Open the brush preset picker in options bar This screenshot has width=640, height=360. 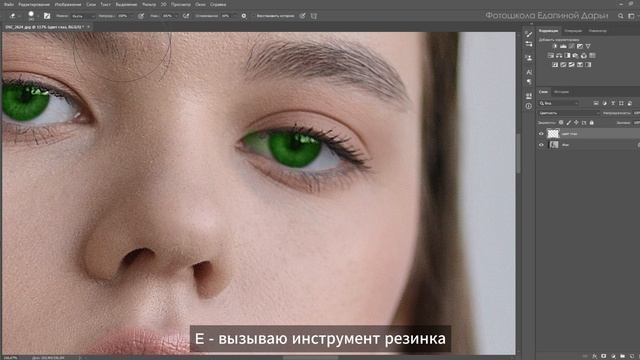(x=31, y=16)
